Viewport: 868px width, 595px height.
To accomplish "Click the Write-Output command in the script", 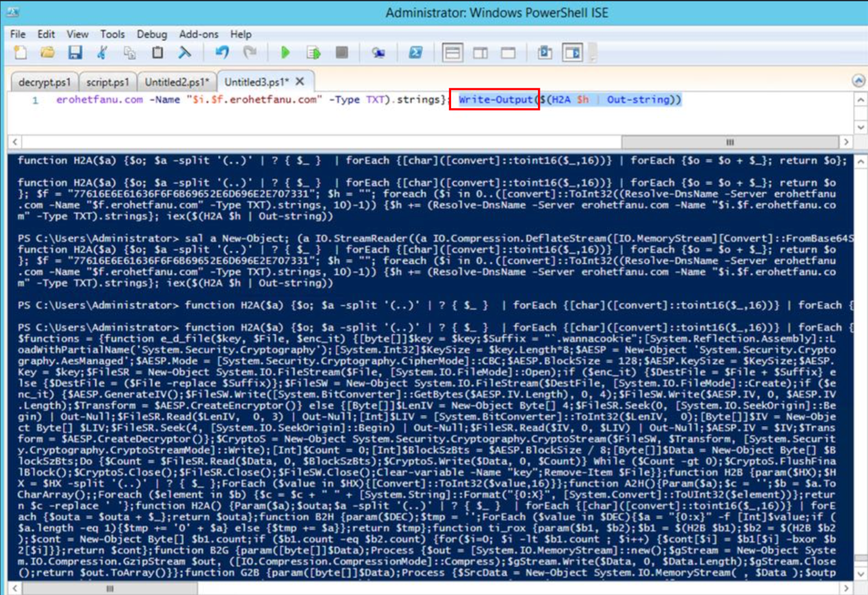I will (495, 99).
